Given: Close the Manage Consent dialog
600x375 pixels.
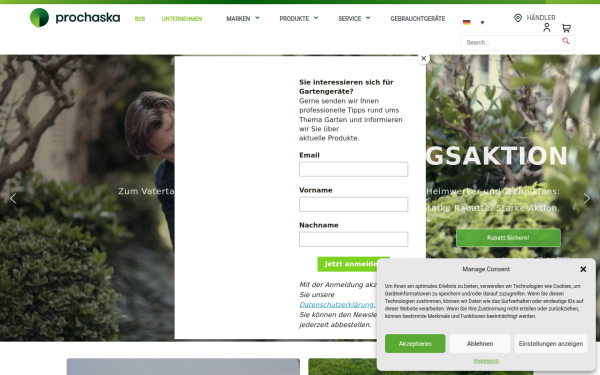Looking at the screenshot, I should coord(583,269).
